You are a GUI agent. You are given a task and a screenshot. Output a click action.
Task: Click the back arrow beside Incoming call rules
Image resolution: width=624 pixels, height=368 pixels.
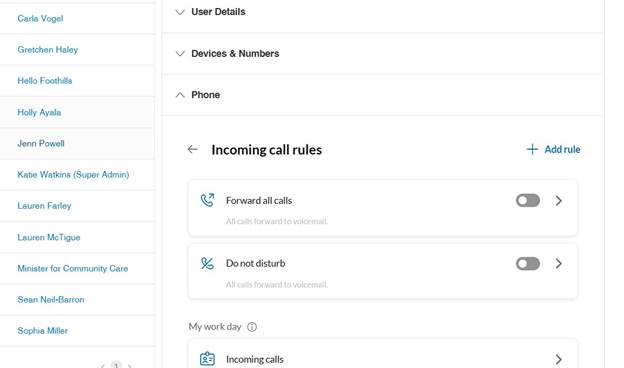pyautogui.click(x=193, y=149)
